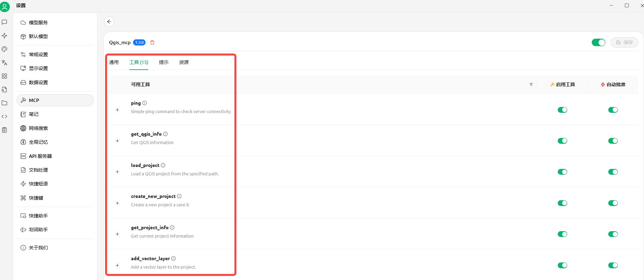Disable get_project_info under 启用工具

pyautogui.click(x=562, y=234)
